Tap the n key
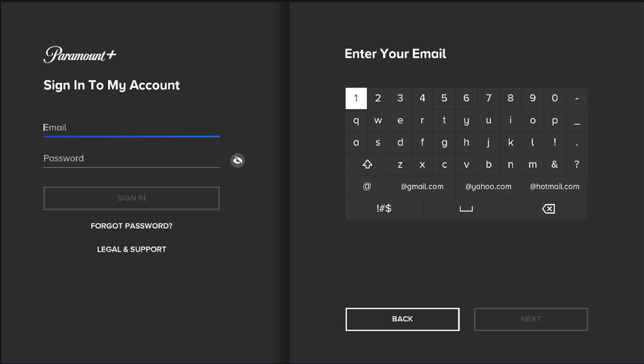The height and width of the screenshot is (364, 644). (x=511, y=165)
